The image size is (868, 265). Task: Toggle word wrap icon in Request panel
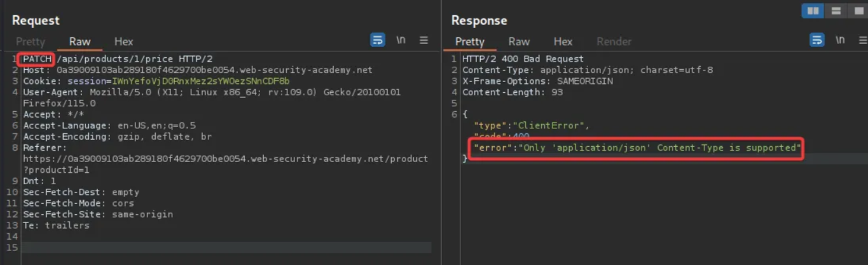(378, 40)
